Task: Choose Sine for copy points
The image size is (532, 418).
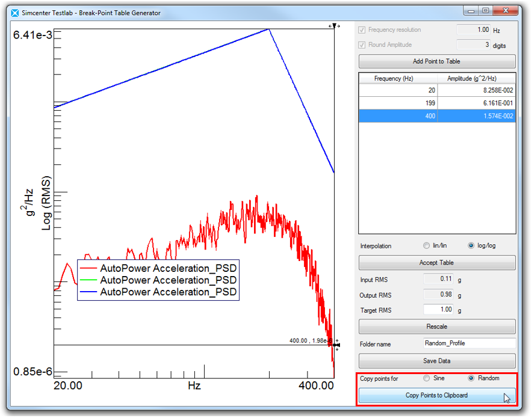Action: point(427,378)
